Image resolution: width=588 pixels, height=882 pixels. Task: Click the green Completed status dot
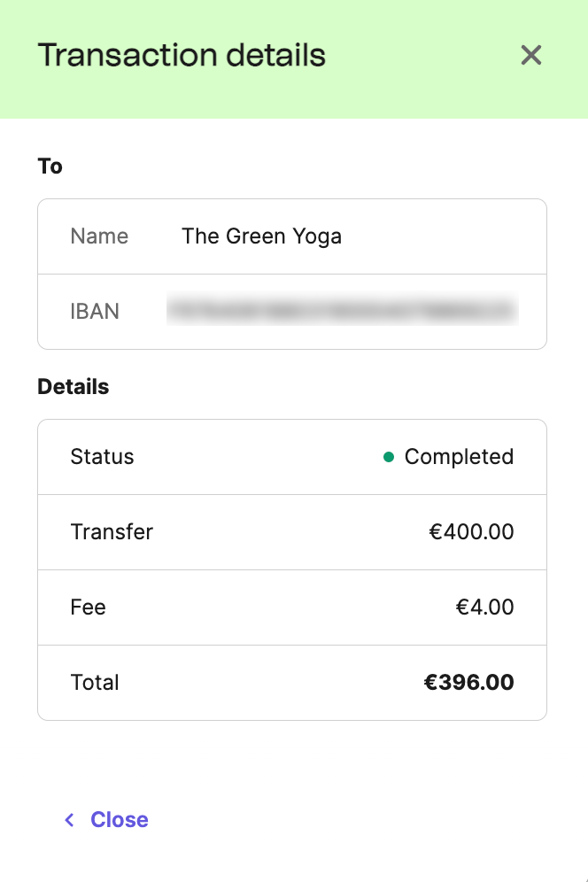tap(388, 458)
